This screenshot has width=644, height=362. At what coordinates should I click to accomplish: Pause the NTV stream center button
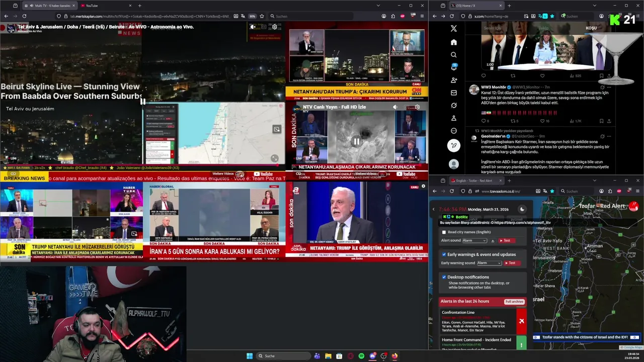[357, 141]
